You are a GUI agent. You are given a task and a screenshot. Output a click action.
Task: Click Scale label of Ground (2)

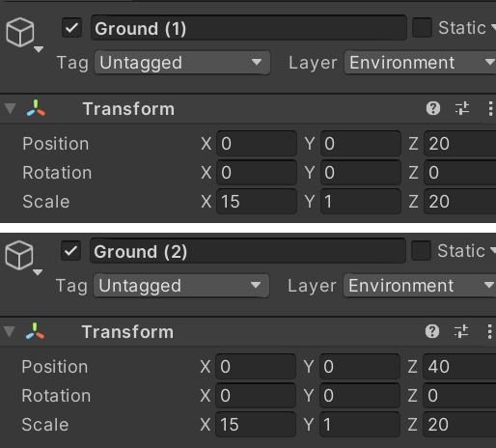(x=45, y=425)
